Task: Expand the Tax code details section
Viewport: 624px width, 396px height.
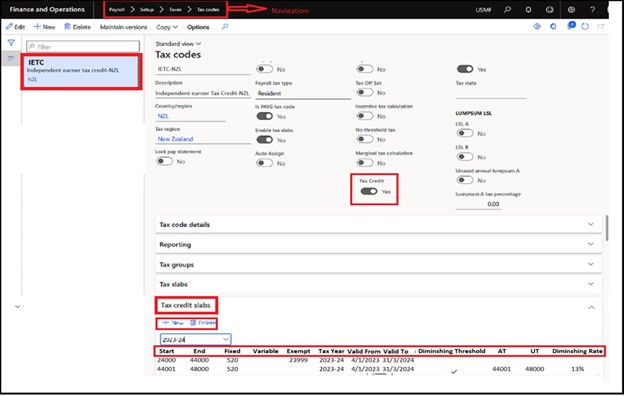Action: (x=378, y=224)
